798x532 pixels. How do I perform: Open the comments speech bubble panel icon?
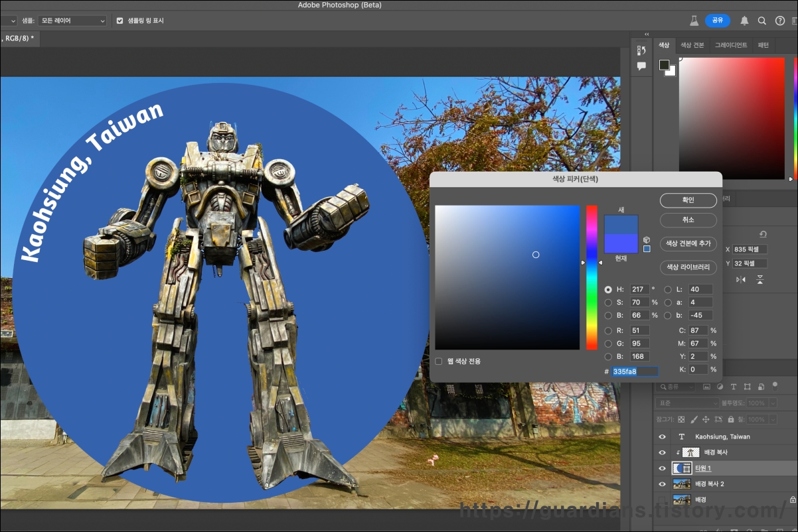point(641,66)
